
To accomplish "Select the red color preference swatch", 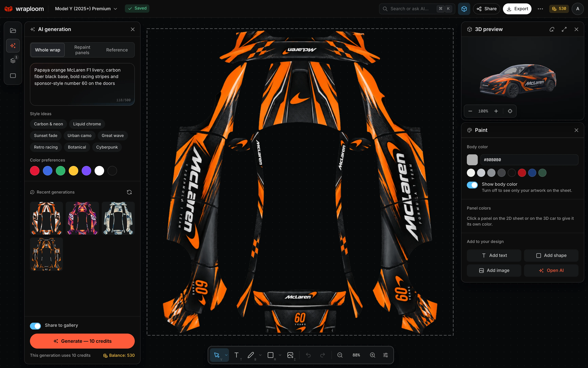I will click(x=35, y=171).
